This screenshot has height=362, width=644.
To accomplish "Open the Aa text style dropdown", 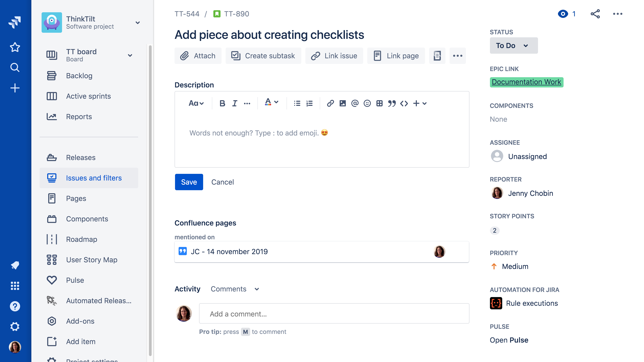I will point(196,103).
